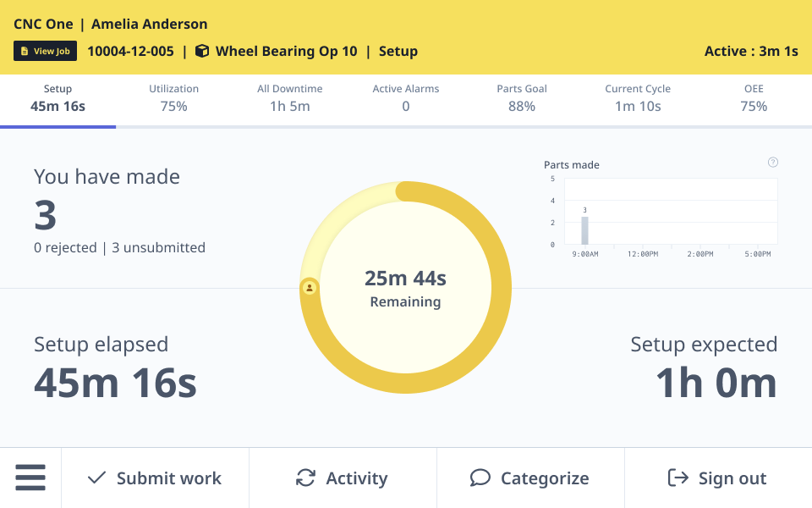Switch to the Utilization tab

[x=173, y=97]
